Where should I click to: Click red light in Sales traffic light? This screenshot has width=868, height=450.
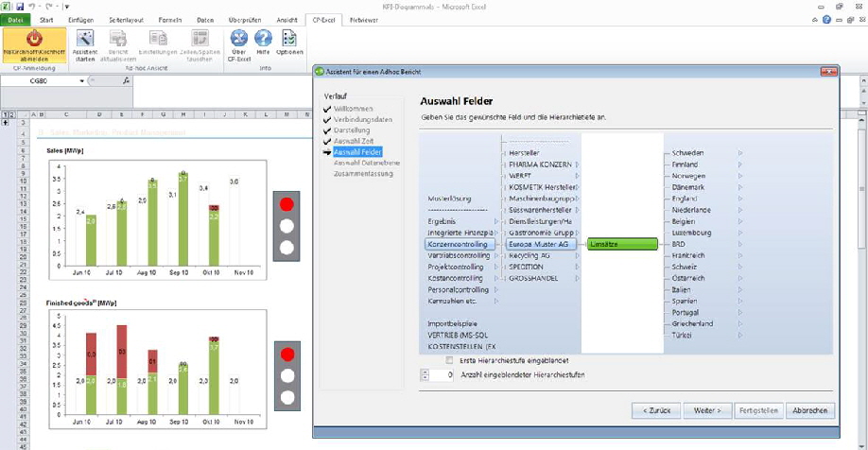tap(286, 205)
